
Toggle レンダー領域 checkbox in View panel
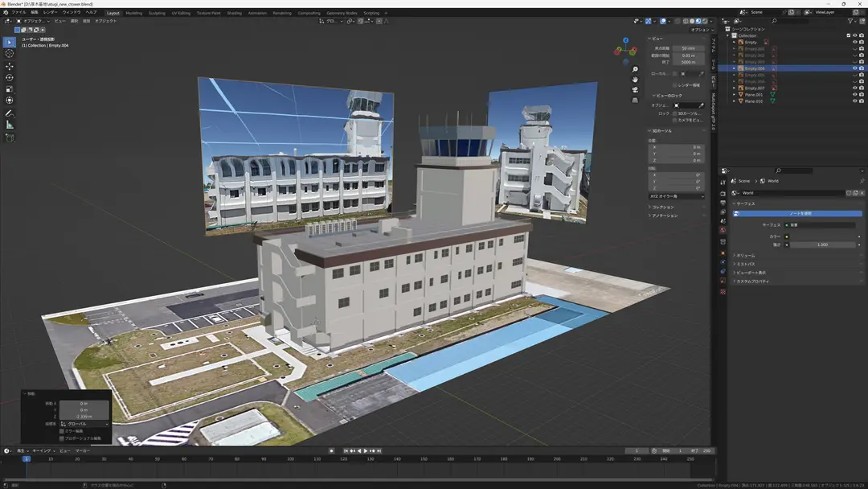pos(675,85)
